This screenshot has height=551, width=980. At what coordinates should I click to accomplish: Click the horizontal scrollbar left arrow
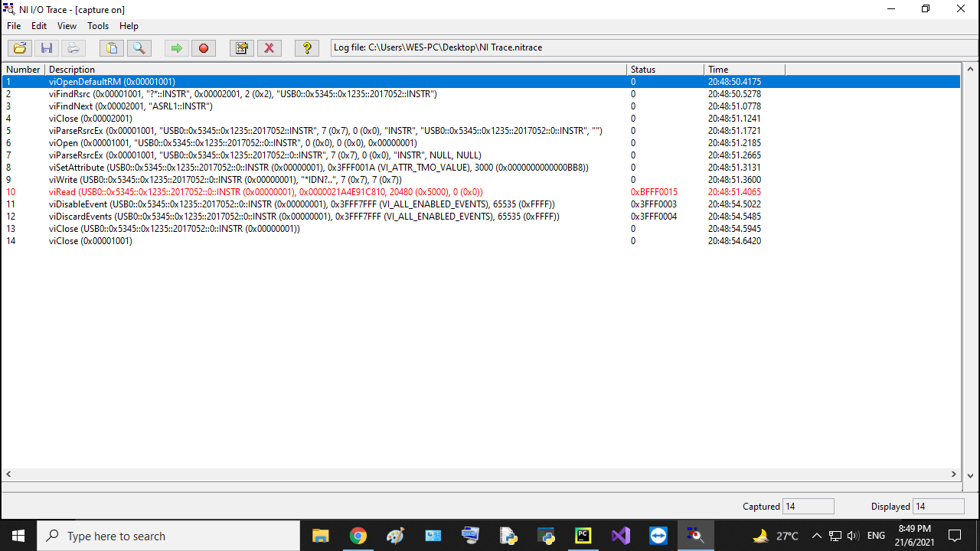[x=8, y=474]
